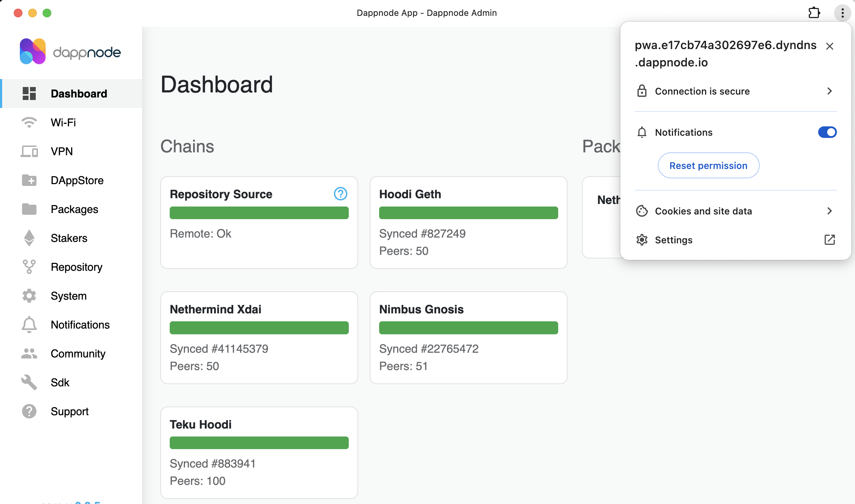Click the extensions puzzle icon in title bar
The width and height of the screenshot is (855, 504).
814,13
